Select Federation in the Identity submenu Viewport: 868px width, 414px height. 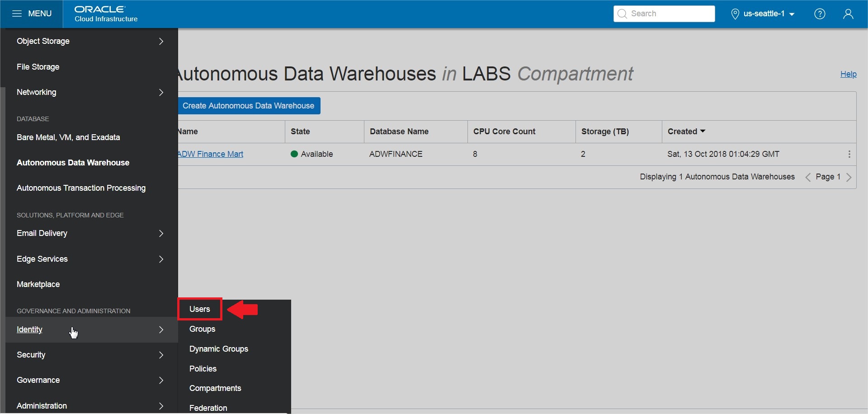208,408
